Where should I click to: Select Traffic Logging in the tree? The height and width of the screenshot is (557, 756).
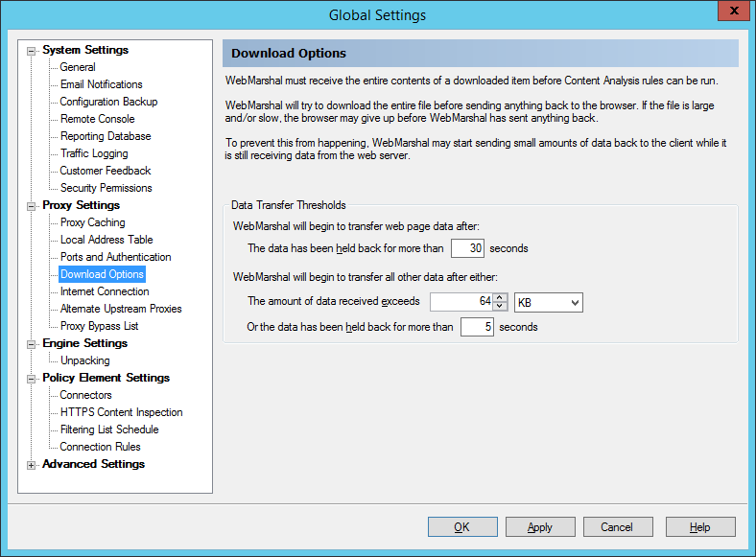pyautogui.click(x=94, y=153)
